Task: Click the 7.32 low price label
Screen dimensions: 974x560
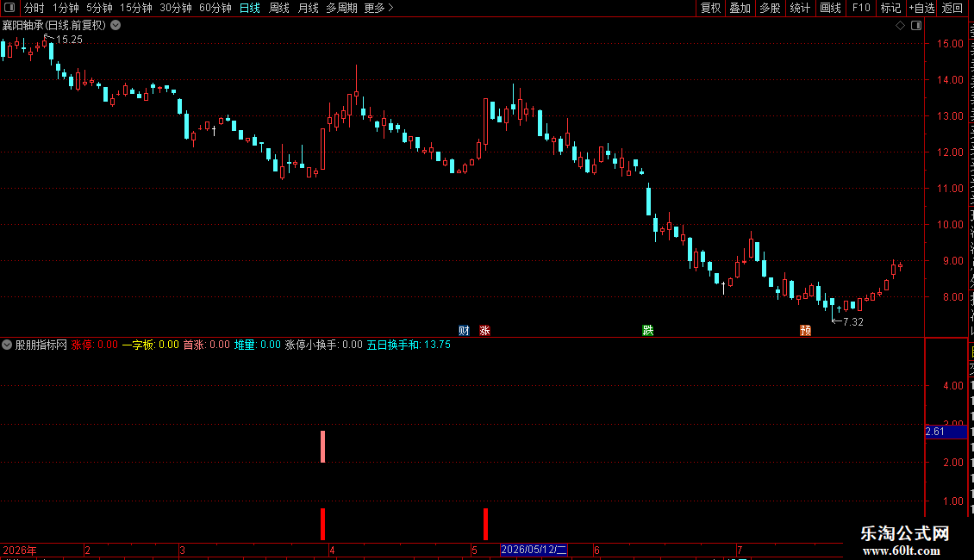Action: coord(852,322)
